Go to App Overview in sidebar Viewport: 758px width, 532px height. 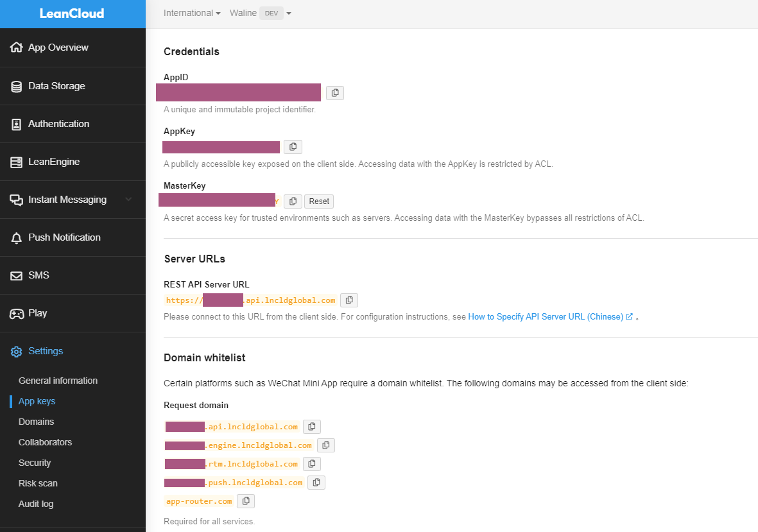click(x=58, y=47)
